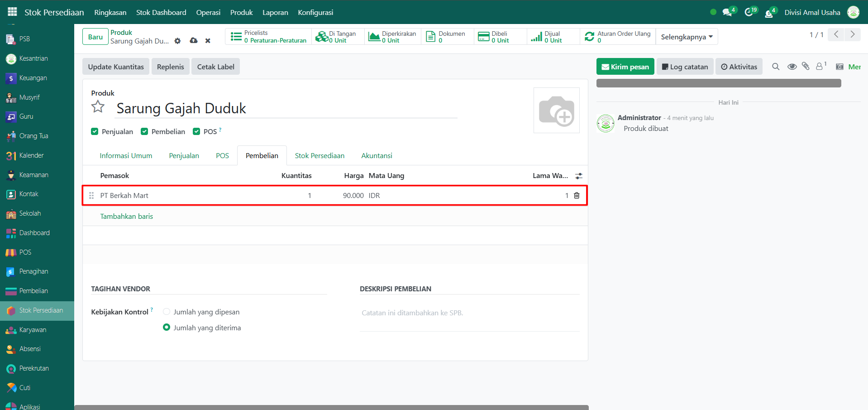Image resolution: width=868 pixels, height=410 pixels.
Task: Click the search icon in chatter
Action: pos(776,67)
